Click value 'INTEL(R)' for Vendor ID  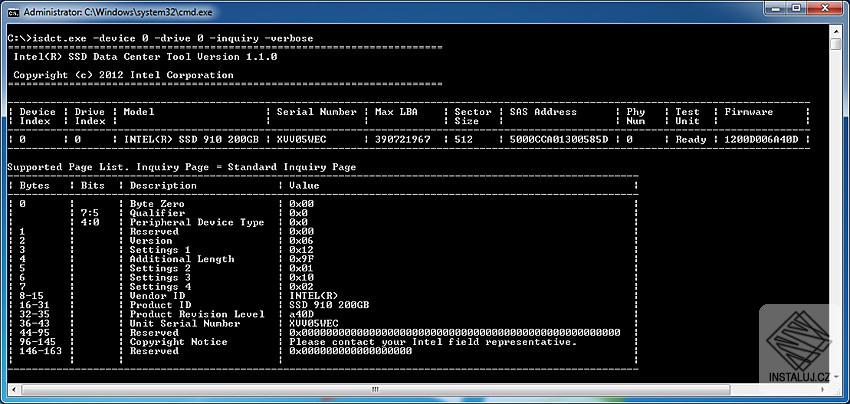313,296
